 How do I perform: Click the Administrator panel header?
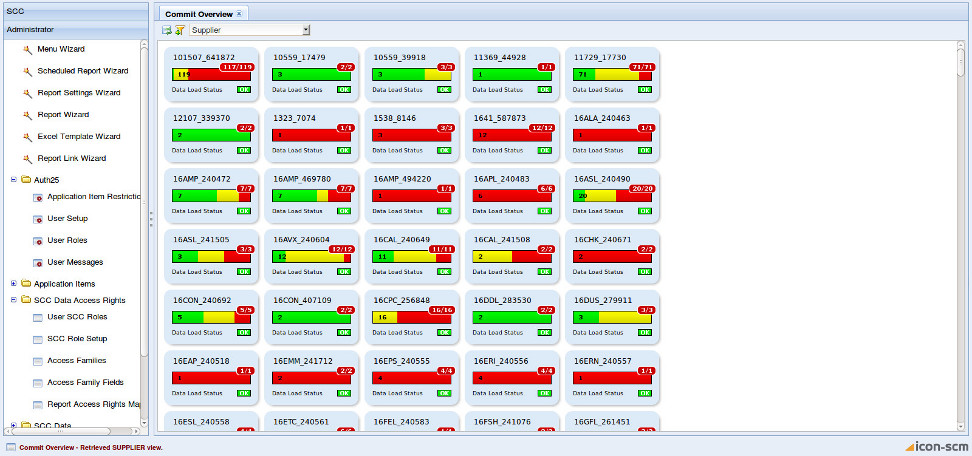[70, 29]
